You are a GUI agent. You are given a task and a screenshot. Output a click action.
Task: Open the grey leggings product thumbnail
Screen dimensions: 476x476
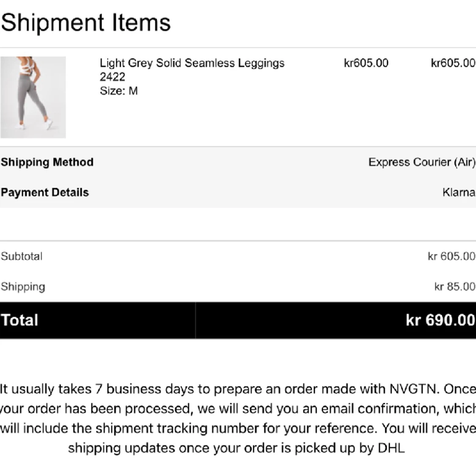[x=33, y=97]
